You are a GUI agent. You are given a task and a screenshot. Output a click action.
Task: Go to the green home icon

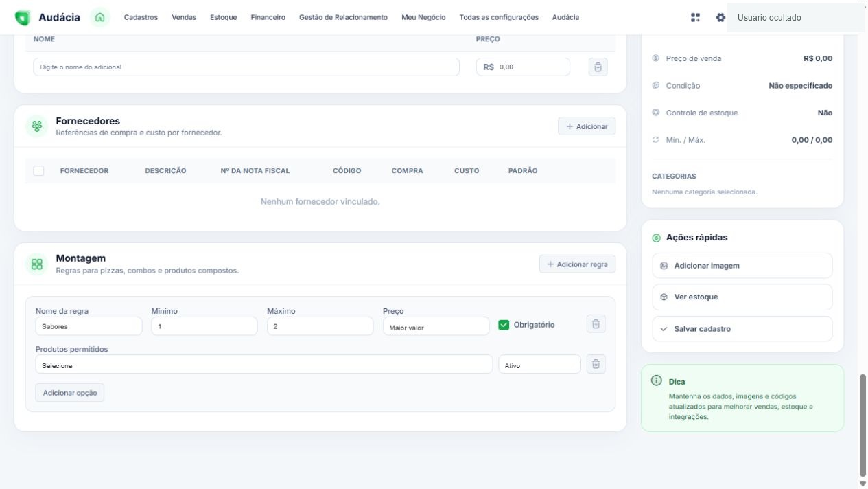(100, 17)
